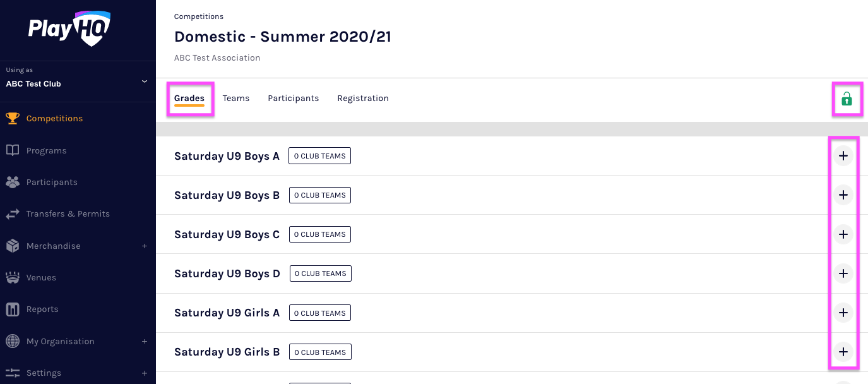The width and height of the screenshot is (868, 384).
Task: Click the Programs book icon
Action: (13, 150)
